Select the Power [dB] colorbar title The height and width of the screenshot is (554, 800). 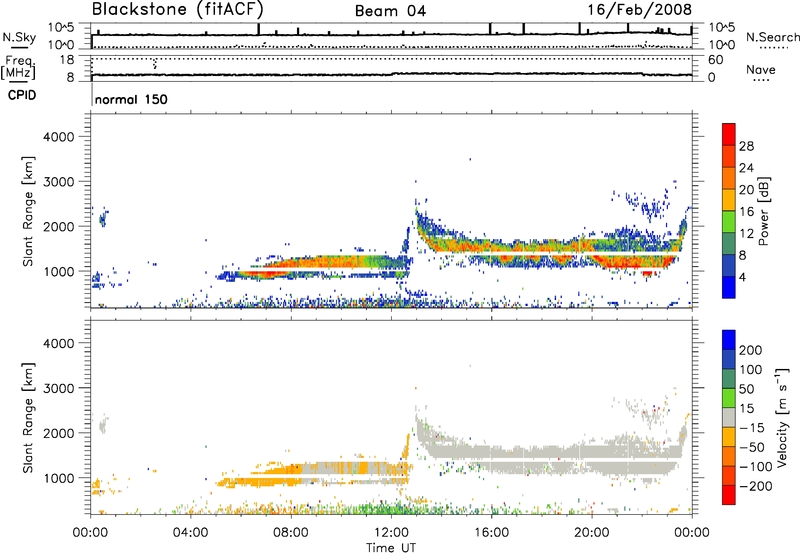point(764,211)
